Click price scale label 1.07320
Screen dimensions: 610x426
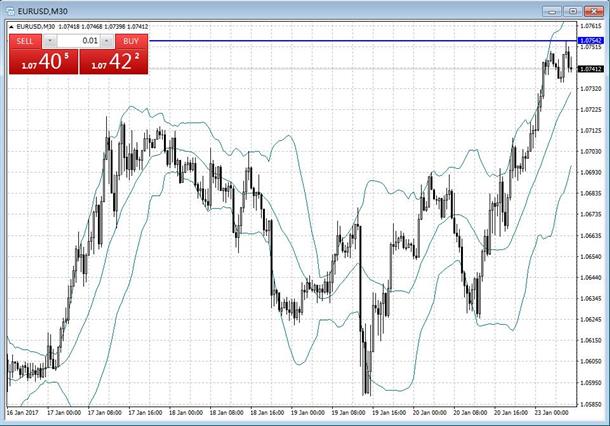(x=591, y=89)
